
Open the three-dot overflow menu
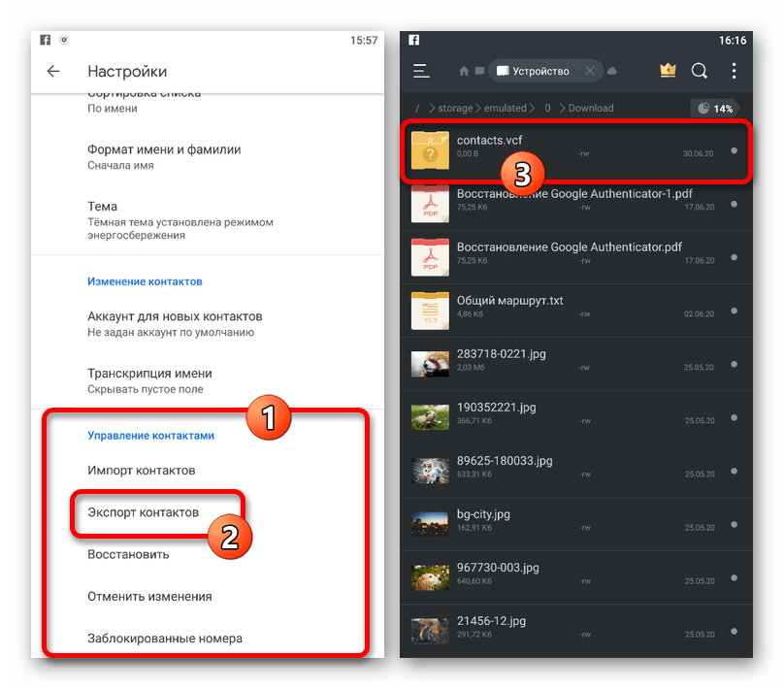click(x=734, y=71)
